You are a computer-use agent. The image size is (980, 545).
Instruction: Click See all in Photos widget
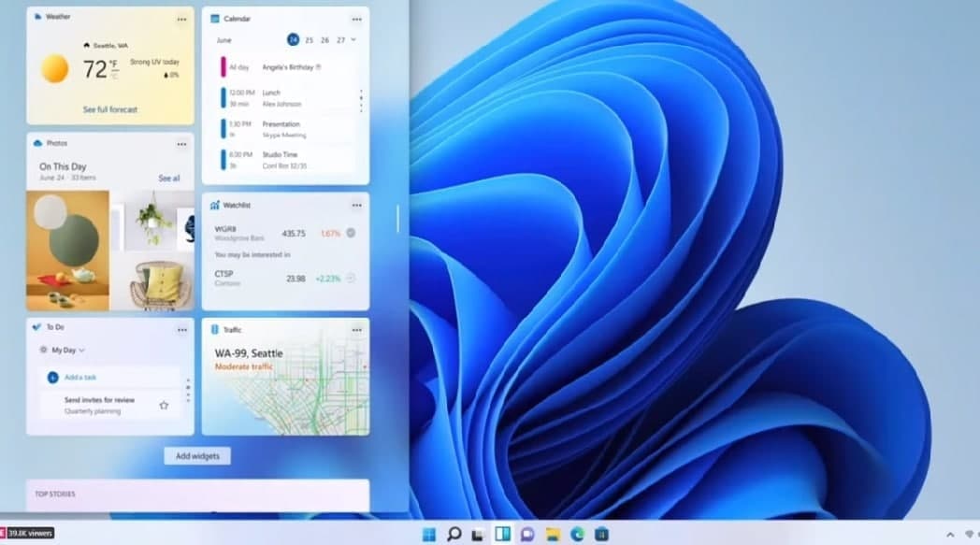pos(168,179)
